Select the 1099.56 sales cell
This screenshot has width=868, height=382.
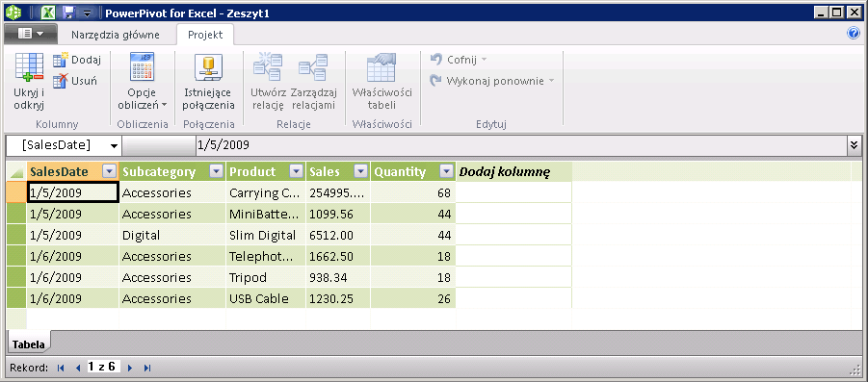click(x=338, y=214)
